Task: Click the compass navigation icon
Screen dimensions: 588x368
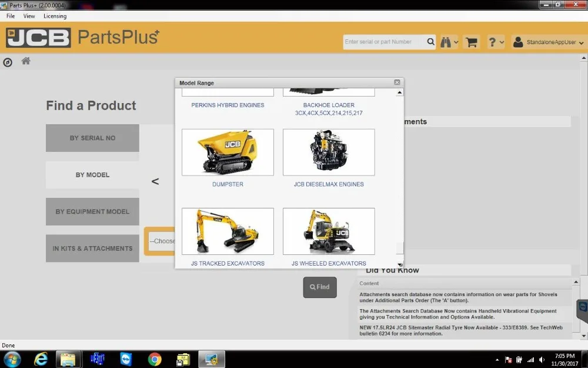Action: click(x=8, y=62)
